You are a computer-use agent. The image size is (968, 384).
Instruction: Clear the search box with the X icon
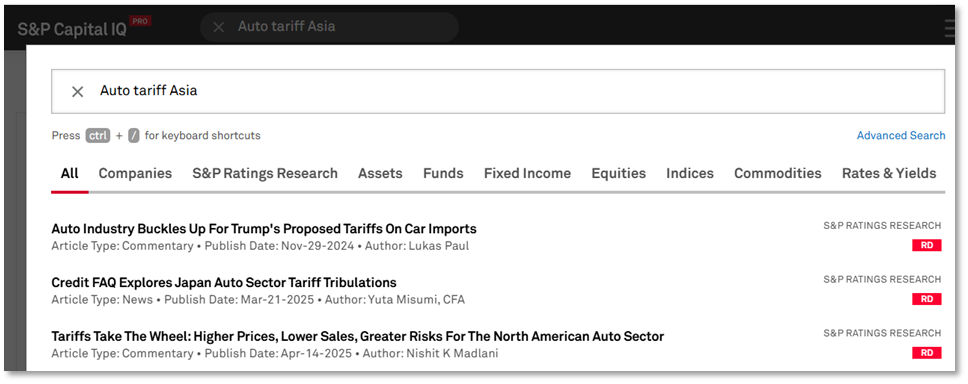(77, 91)
